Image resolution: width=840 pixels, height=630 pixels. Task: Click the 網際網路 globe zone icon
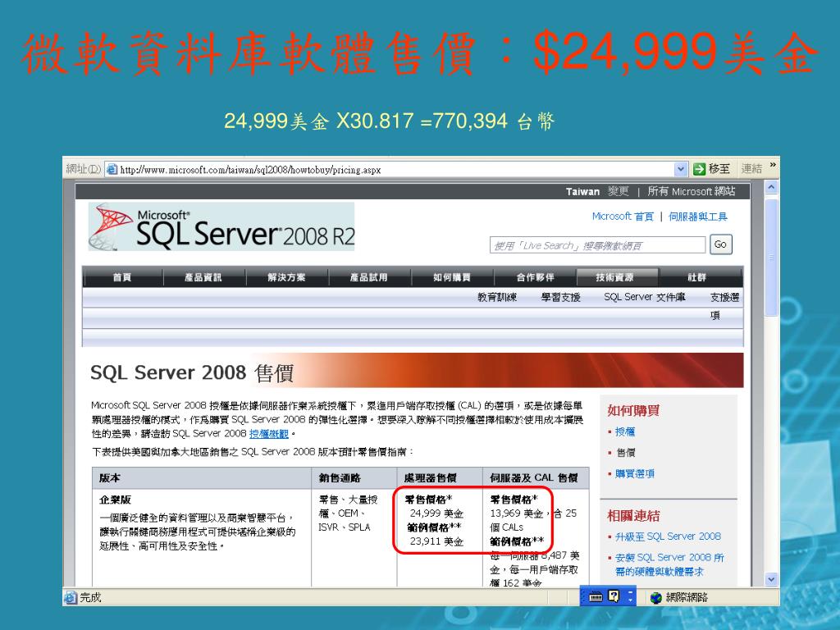655,597
